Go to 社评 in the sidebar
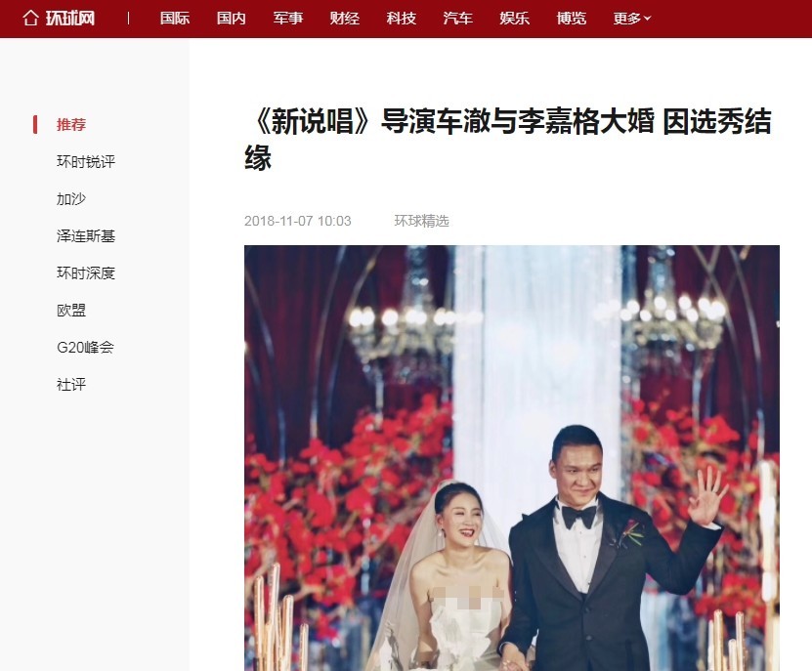The width and height of the screenshot is (812, 671). [x=71, y=385]
